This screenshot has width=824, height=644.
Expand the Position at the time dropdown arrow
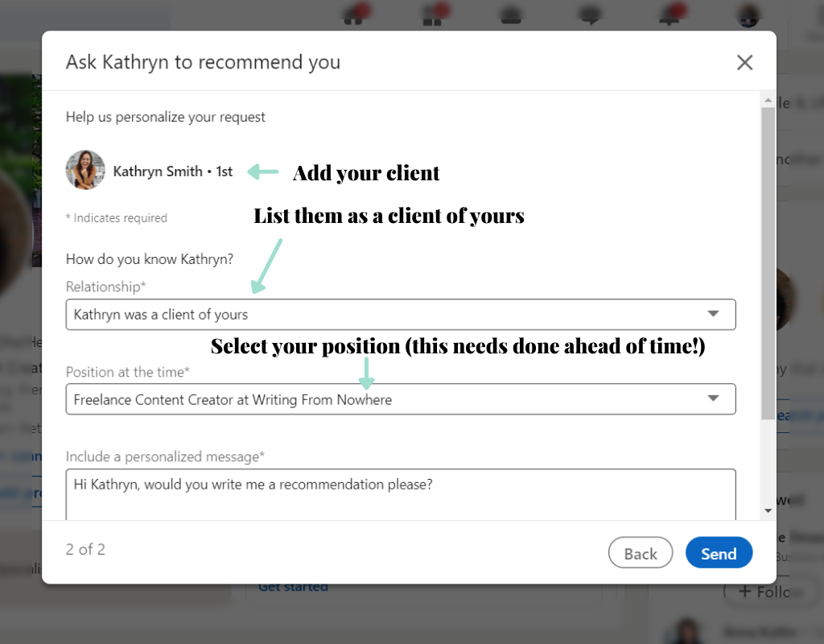[x=713, y=398]
